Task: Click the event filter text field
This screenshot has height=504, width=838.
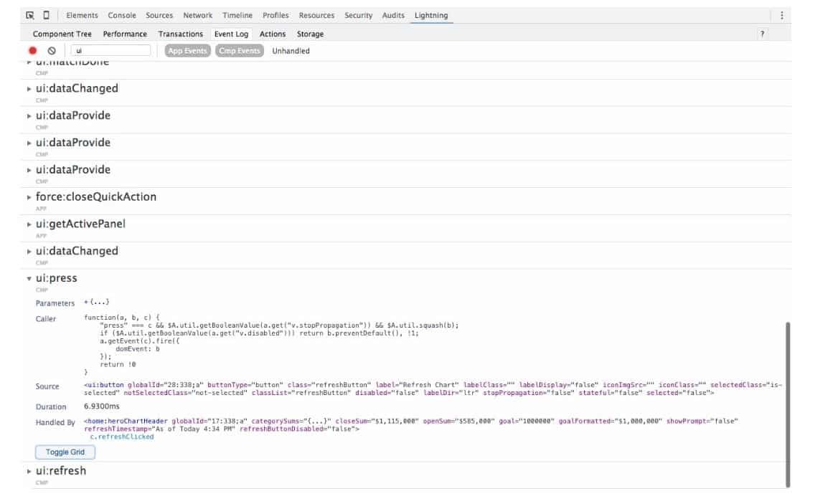Action: tap(111, 51)
